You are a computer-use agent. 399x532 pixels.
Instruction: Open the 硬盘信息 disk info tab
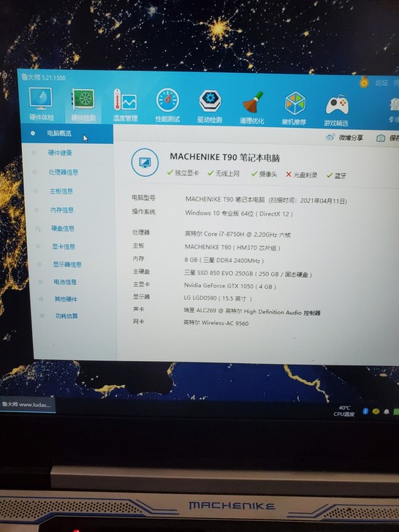63,228
